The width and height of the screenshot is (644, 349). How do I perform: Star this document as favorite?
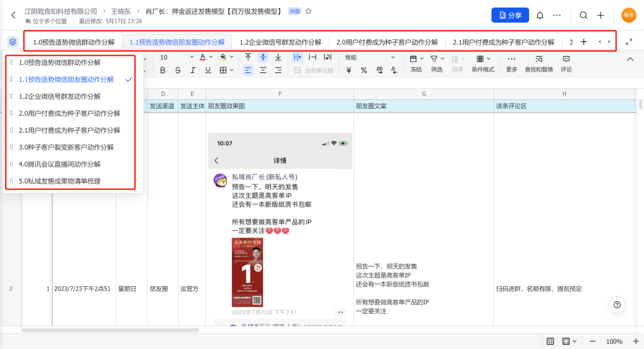(x=308, y=11)
